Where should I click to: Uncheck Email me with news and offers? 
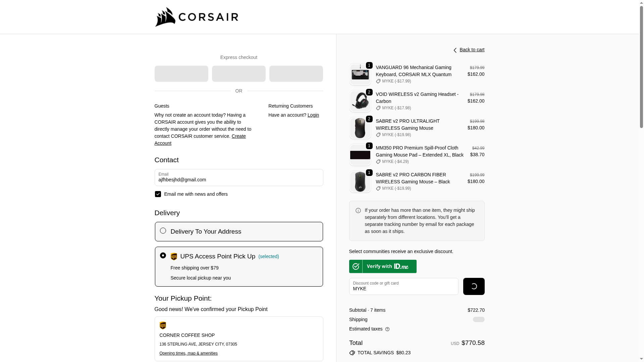[158, 194]
